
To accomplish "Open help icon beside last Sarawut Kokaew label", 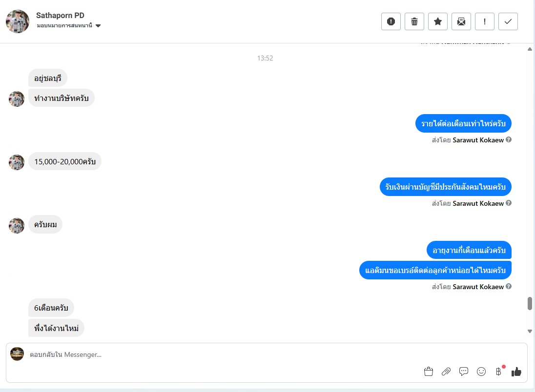I will tap(508, 286).
